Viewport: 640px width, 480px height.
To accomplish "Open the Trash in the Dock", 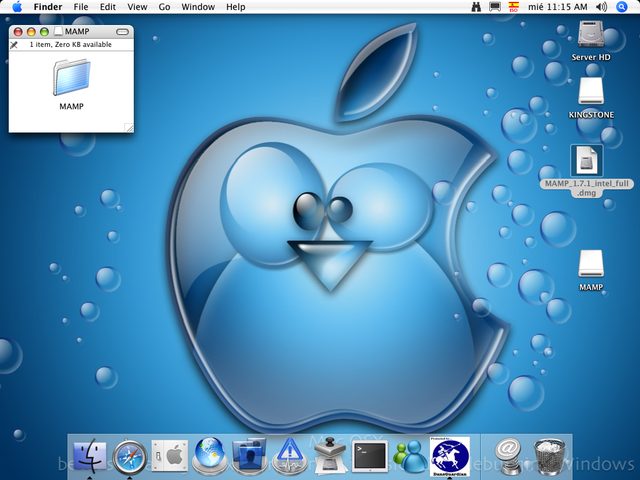I will [550, 456].
